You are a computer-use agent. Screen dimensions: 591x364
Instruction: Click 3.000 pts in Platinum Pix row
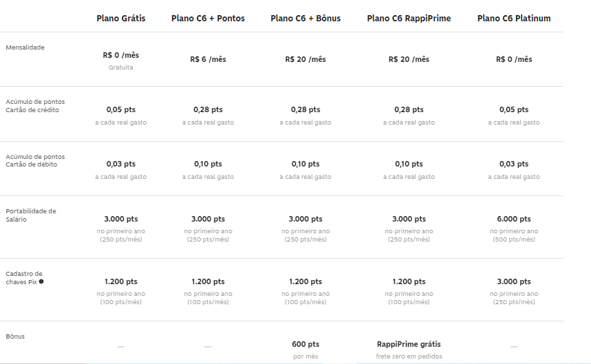(x=514, y=281)
